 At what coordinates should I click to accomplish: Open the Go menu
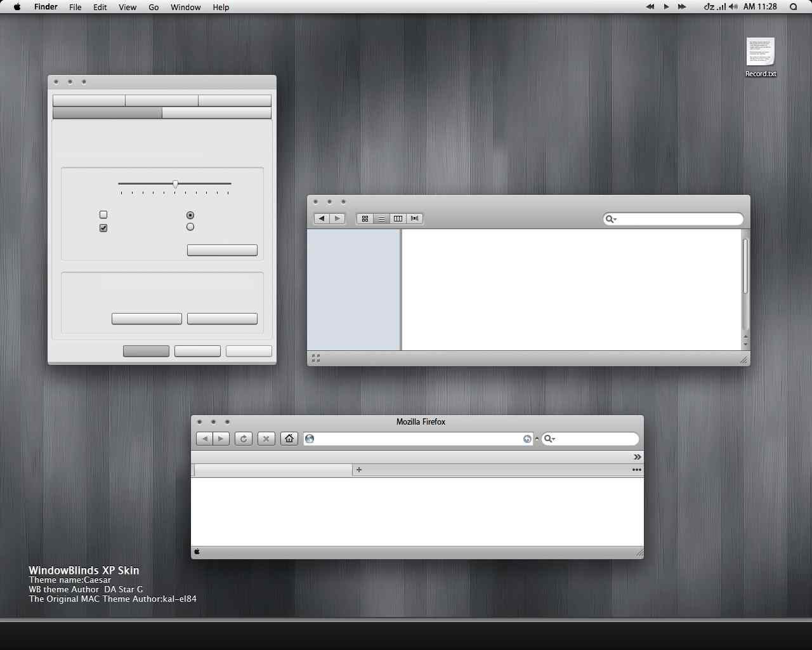pos(154,7)
